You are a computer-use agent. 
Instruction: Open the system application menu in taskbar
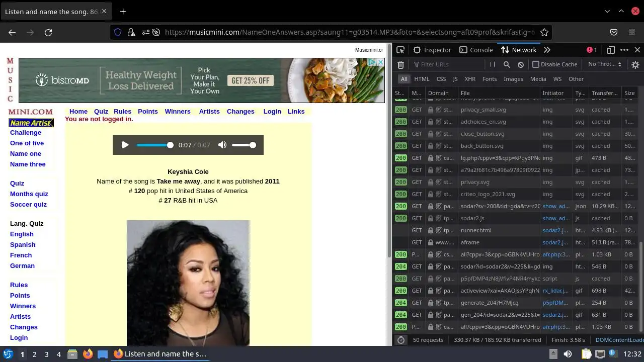coord(8,354)
